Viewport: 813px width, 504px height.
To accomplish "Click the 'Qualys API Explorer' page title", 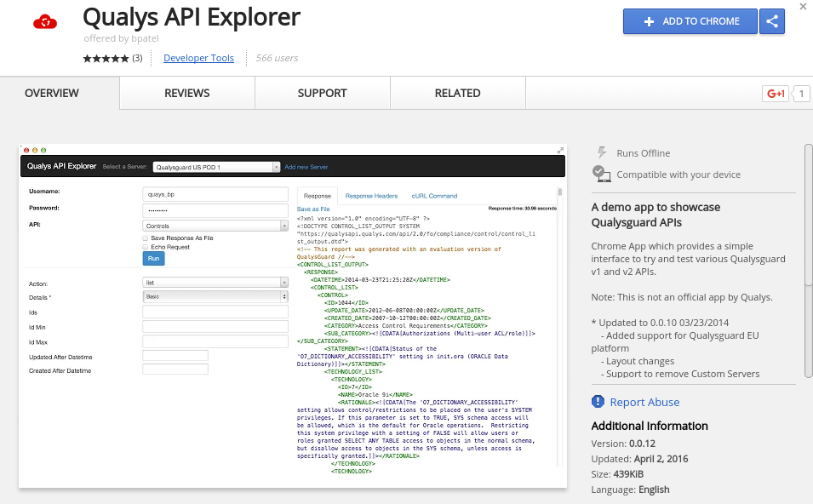I will 192,16.
